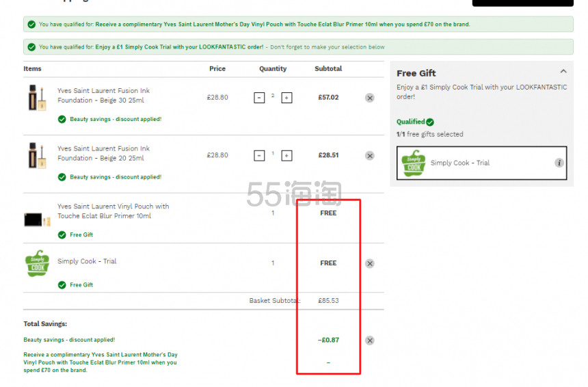
Task: Click Beige 20 'Beauty savings - discount applied!' text
Action: click(x=116, y=177)
